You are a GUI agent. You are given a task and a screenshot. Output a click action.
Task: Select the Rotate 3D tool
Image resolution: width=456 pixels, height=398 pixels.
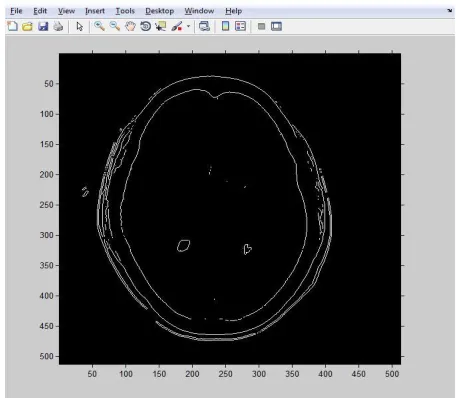(x=146, y=26)
